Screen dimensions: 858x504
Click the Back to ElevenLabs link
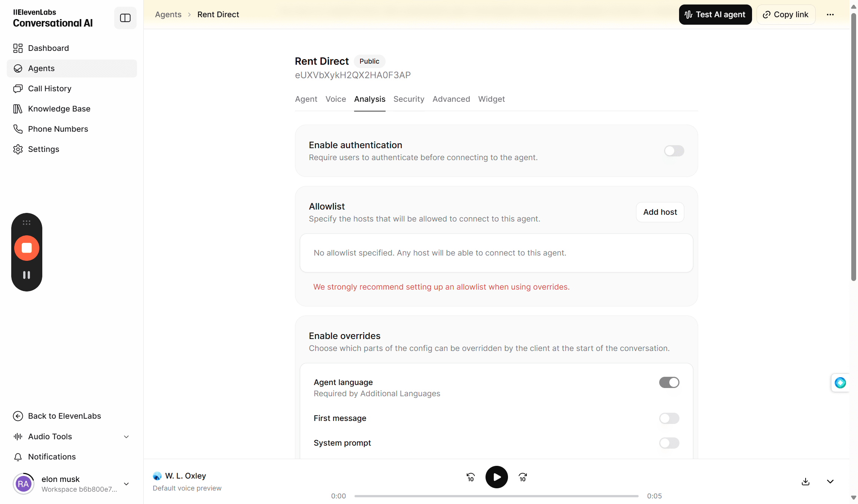(64, 416)
